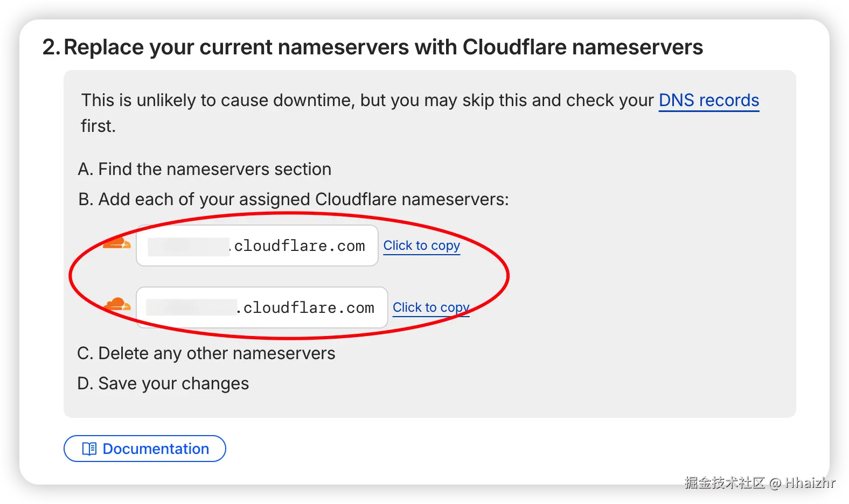Viewport: 849px width, 504px height.
Task: Click the step number '2.' in heading
Action: [x=51, y=47]
